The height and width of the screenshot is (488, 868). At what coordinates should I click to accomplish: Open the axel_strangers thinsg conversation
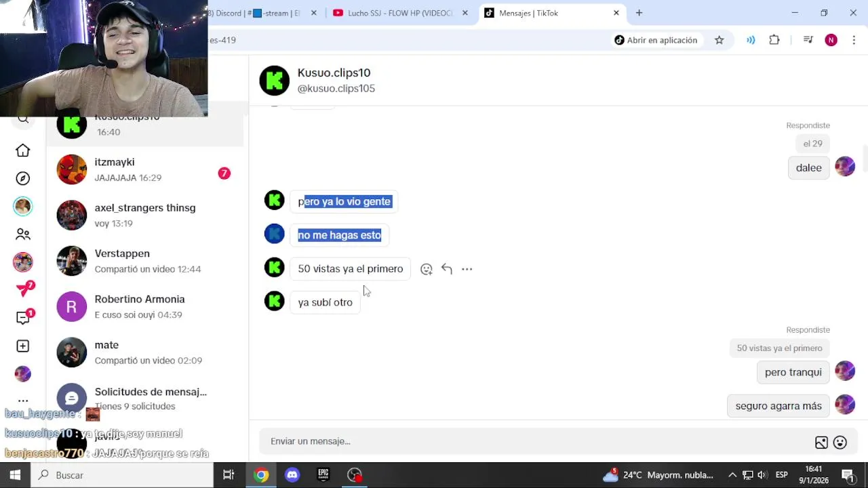144,216
